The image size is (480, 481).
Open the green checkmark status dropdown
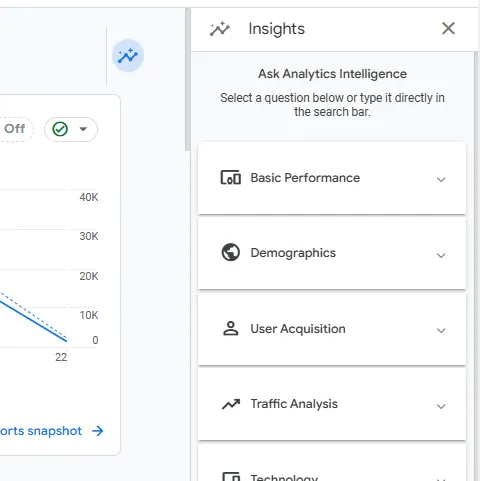[x=71, y=129]
